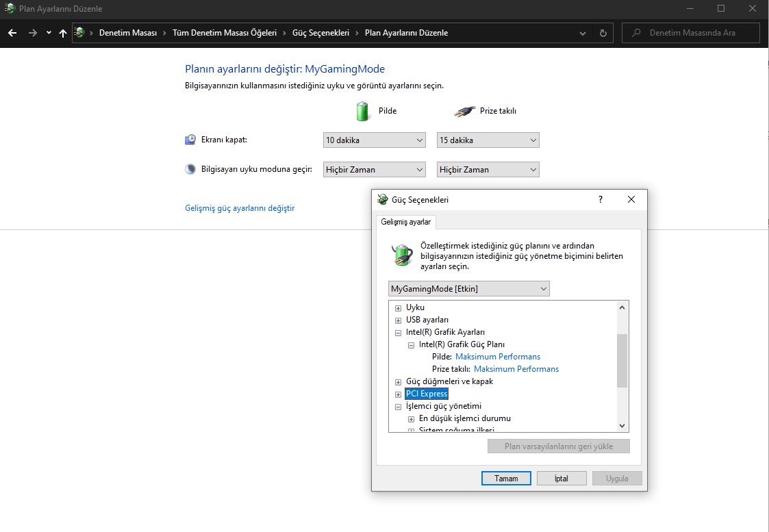Expand the PCI Express node
Screen dimensions: 769x532
click(398, 394)
